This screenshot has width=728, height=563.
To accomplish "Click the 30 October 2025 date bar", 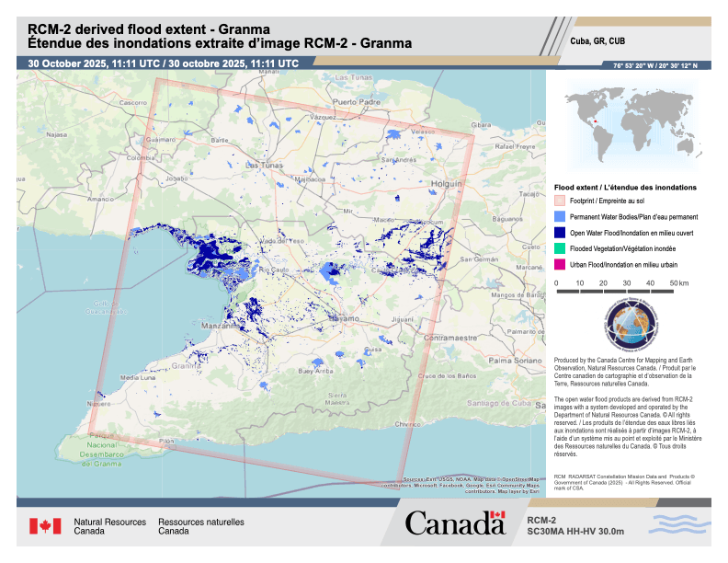I will 163,63.
